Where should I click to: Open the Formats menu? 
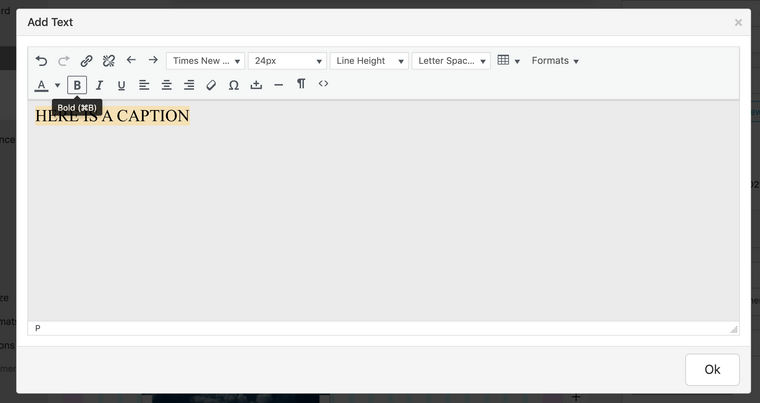point(555,61)
